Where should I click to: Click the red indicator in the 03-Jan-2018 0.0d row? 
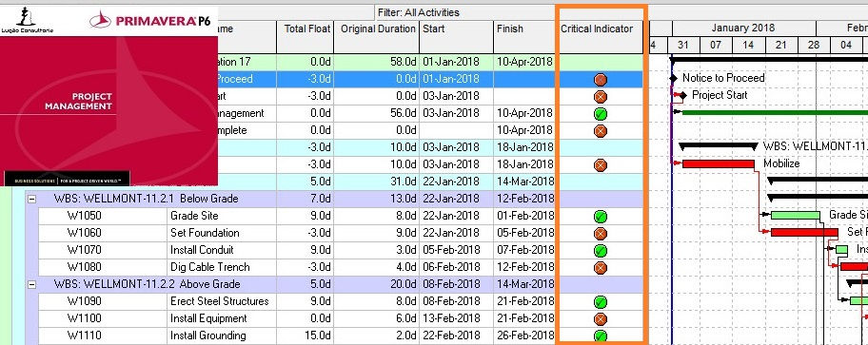click(x=600, y=97)
